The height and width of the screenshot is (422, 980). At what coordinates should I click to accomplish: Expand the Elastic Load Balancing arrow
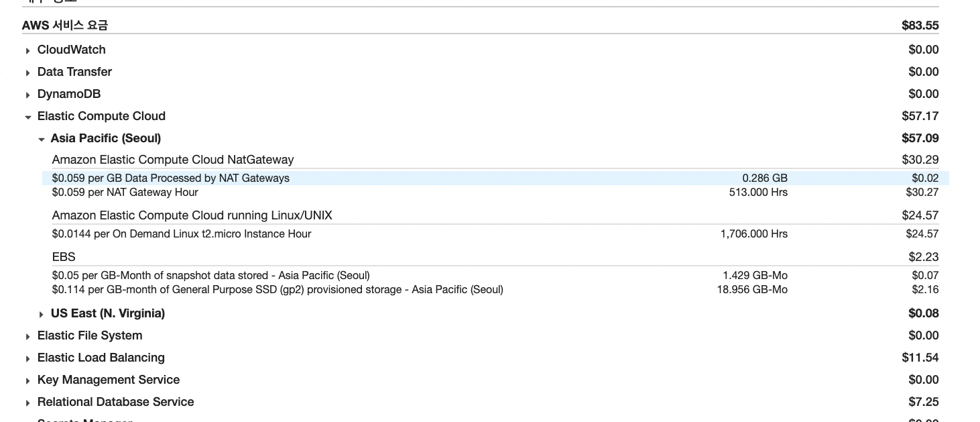pyautogui.click(x=27, y=359)
